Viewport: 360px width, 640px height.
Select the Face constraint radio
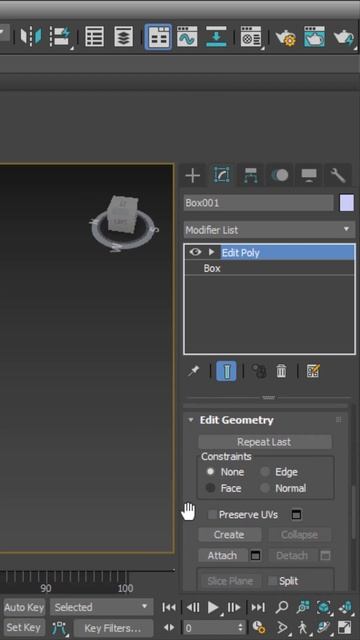(210, 488)
